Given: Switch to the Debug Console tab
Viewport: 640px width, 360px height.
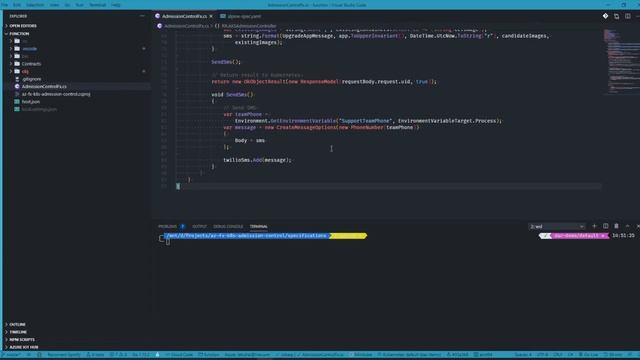Looking at the screenshot, I should tap(228, 226).
